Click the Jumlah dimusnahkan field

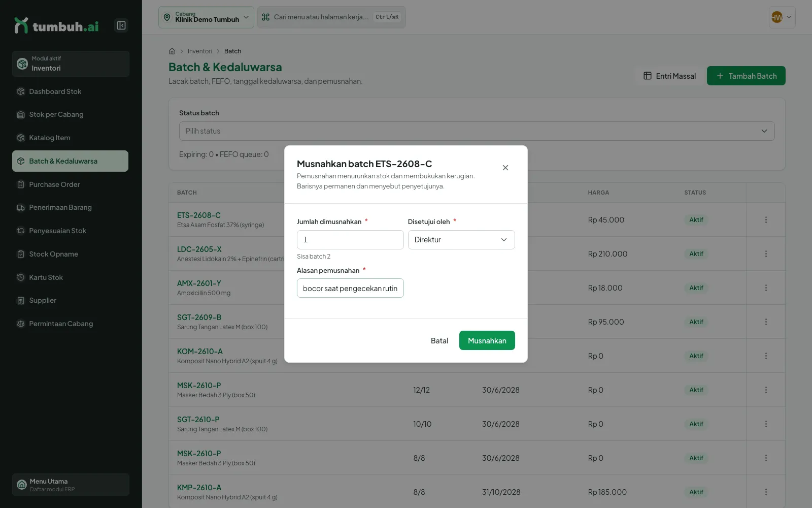[350, 240]
